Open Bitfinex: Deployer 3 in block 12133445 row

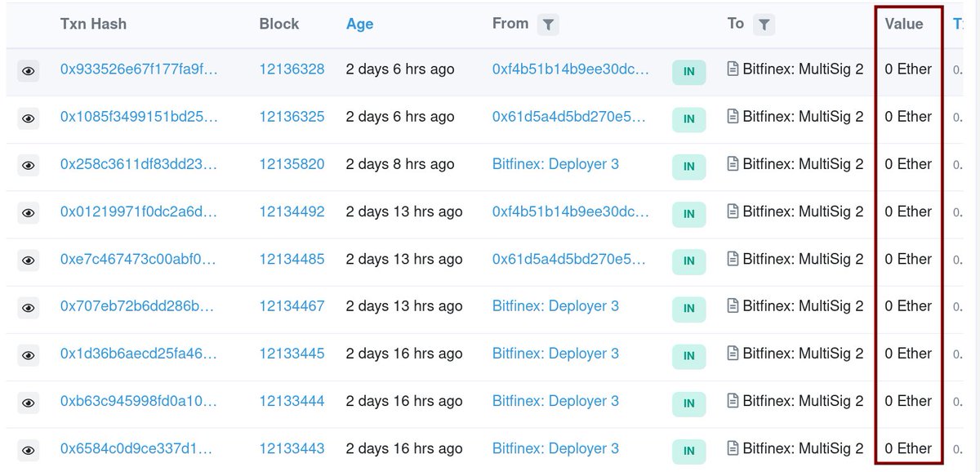[555, 354]
